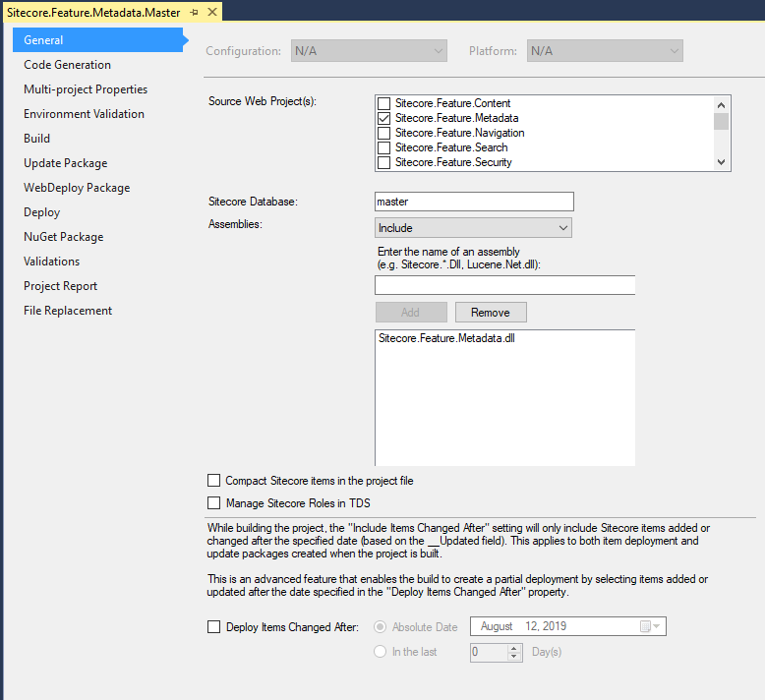This screenshot has width=765, height=700.
Task: Open File Replacement settings
Action: tap(68, 311)
